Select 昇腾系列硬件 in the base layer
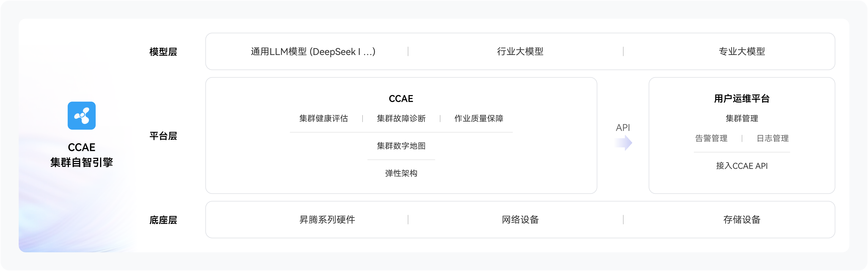868x271 pixels. [327, 220]
